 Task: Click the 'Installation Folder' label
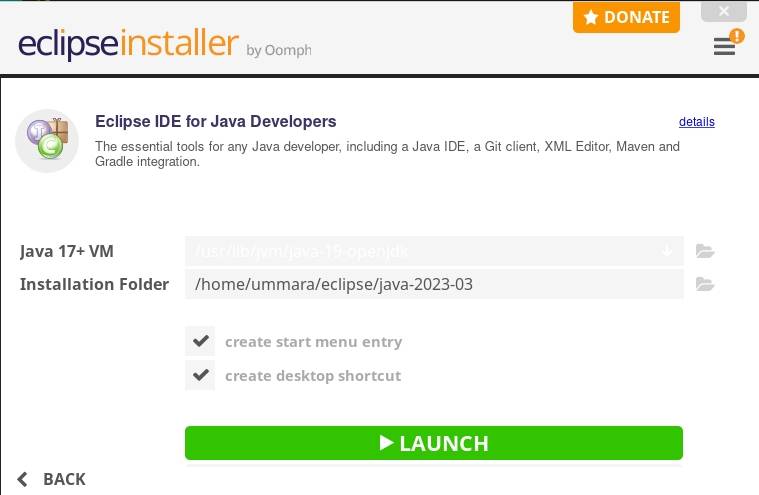[94, 285]
